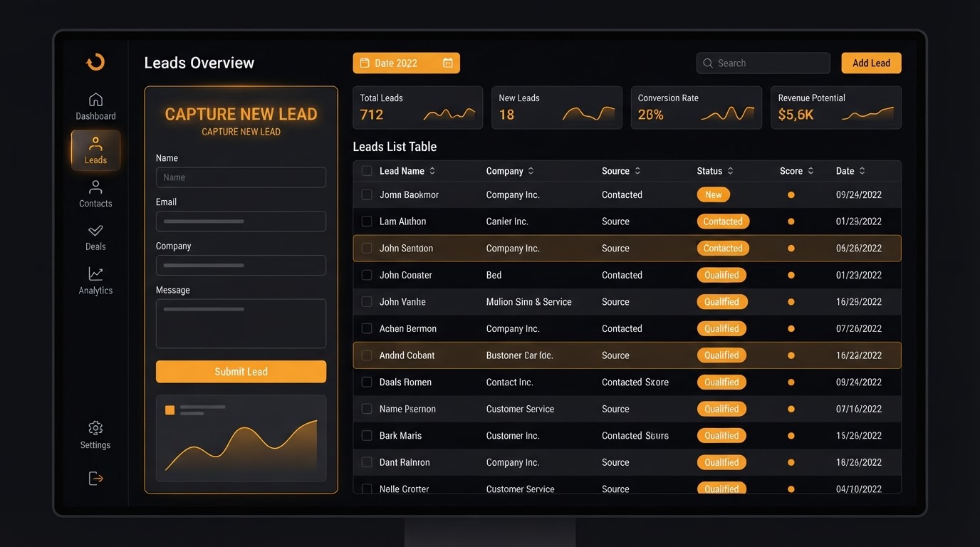The height and width of the screenshot is (547, 980).
Task: Click the Contacted badge for Lam Authon
Action: click(723, 222)
